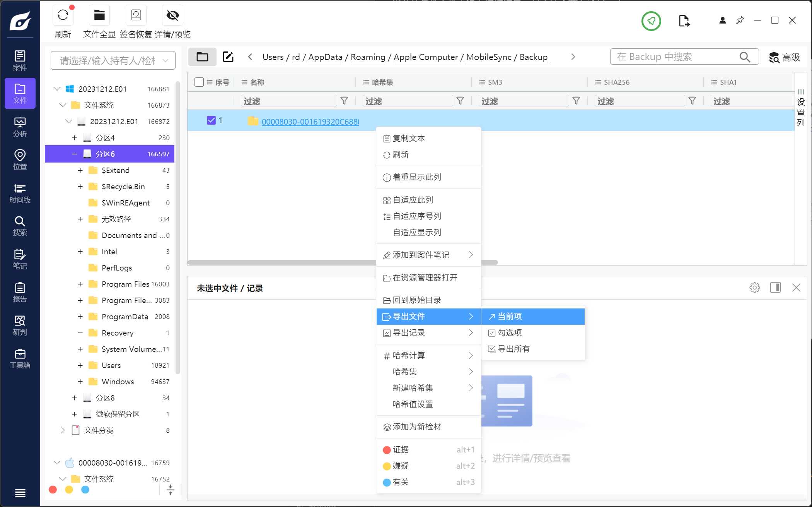This screenshot has width=812, height=507.
Task: Open the 00008030-001619320C688 folder link
Action: pos(310,122)
